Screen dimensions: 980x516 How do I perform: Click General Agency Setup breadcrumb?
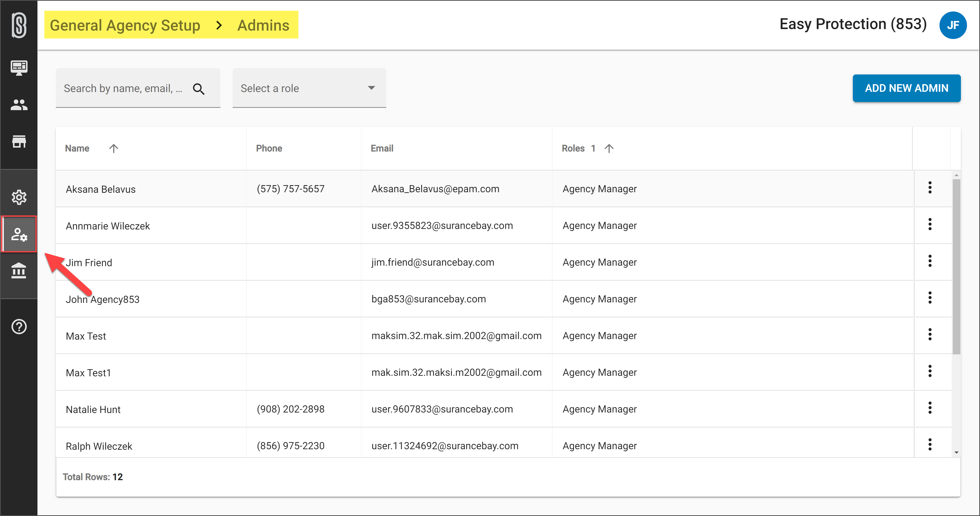(125, 25)
